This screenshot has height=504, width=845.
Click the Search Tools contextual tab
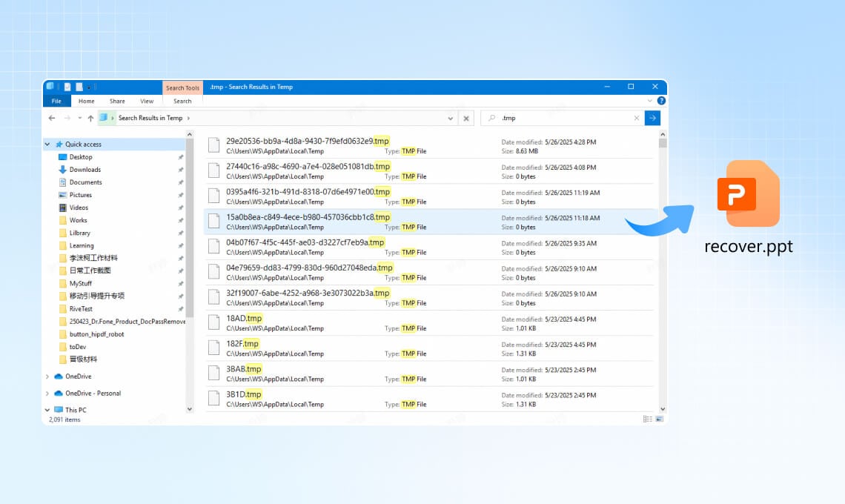182,87
